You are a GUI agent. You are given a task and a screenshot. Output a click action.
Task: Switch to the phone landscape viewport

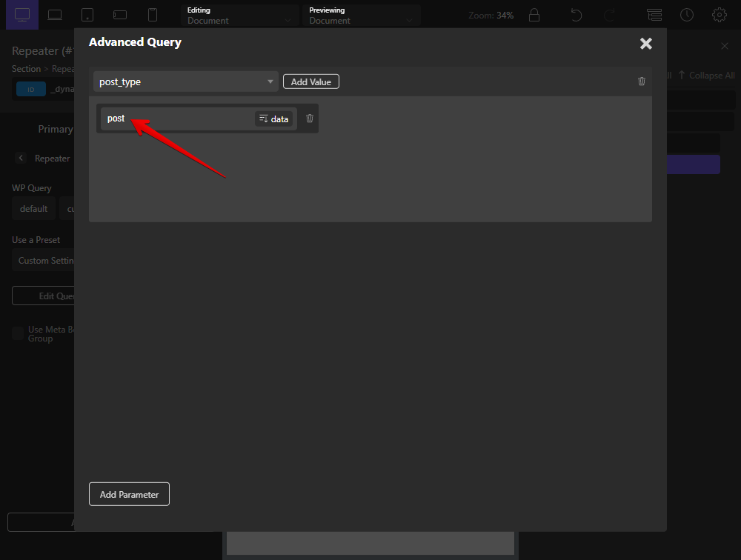coord(120,15)
